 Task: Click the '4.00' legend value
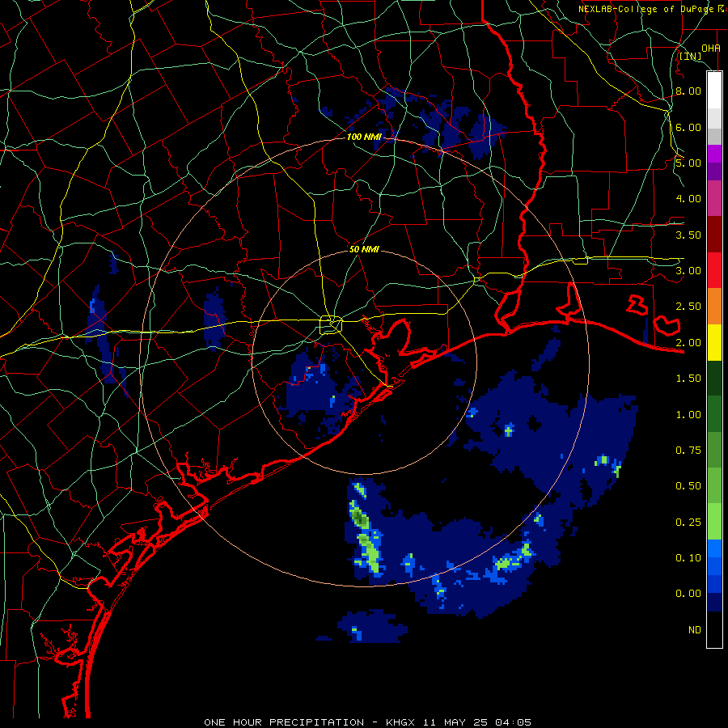(688, 199)
